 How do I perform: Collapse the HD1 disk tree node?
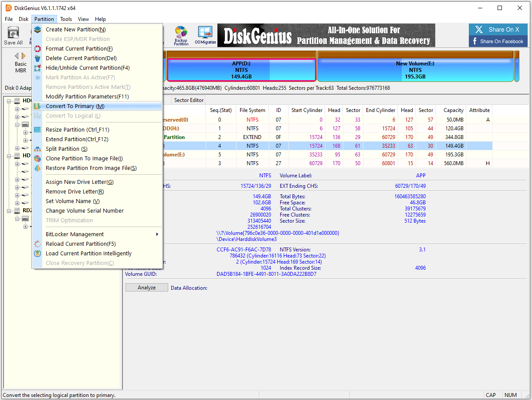pos(9,156)
